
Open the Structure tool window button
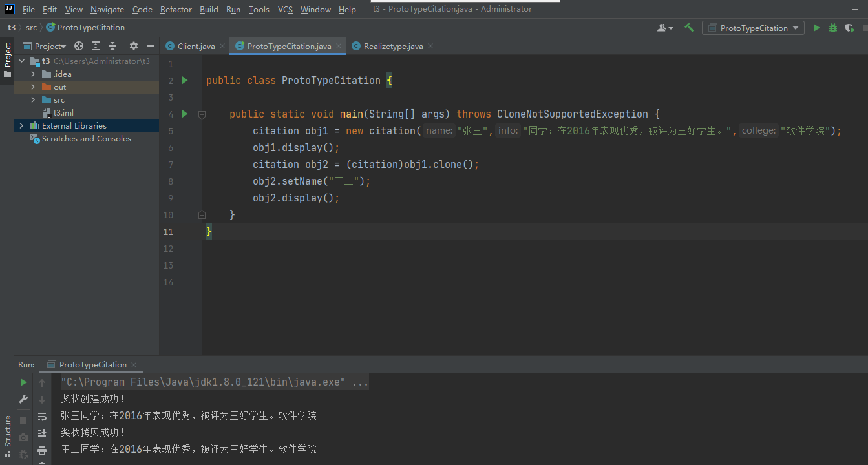click(x=8, y=431)
